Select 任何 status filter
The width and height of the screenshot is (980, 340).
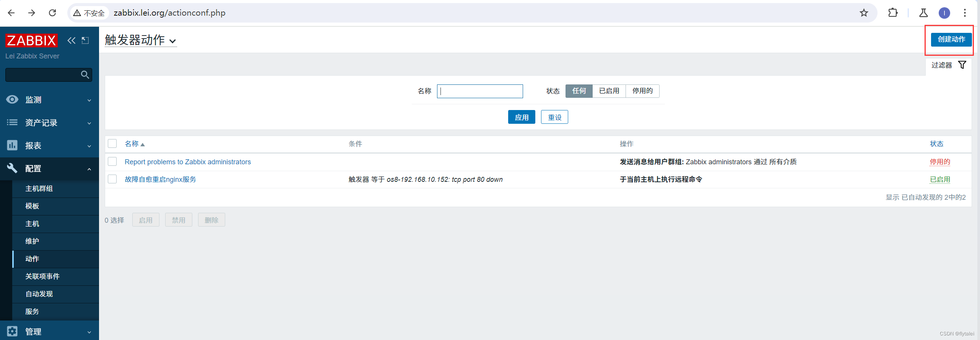tap(579, 91)
